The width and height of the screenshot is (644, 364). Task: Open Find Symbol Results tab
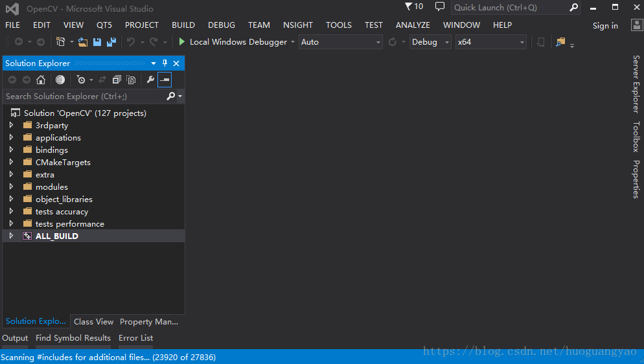73,337
